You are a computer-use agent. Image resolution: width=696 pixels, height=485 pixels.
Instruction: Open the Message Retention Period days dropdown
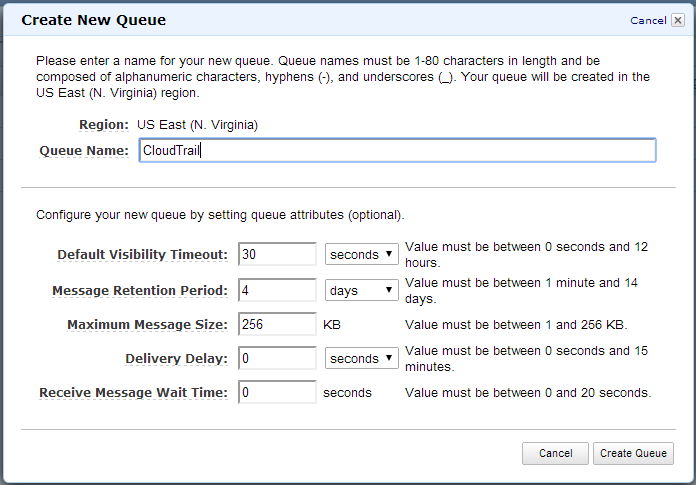(x=361, y=290)
